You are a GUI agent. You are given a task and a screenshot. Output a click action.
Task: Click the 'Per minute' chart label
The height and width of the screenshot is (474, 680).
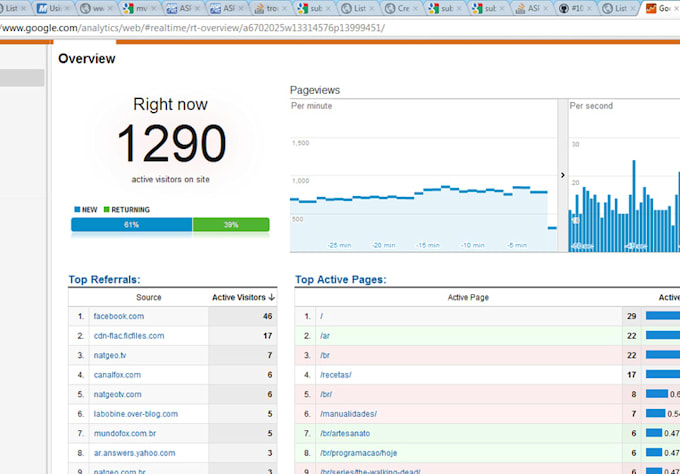point(311,106)
